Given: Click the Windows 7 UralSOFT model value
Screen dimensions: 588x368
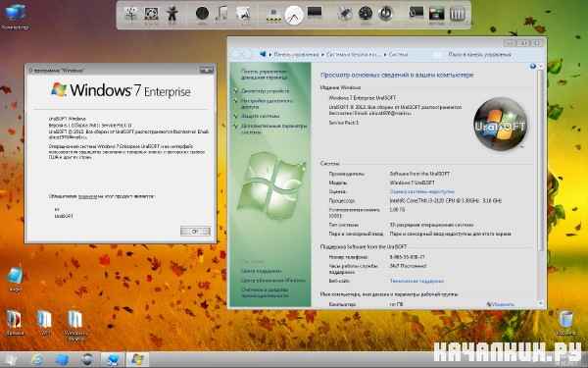Looking at the screenshot, I should (413, 183).
